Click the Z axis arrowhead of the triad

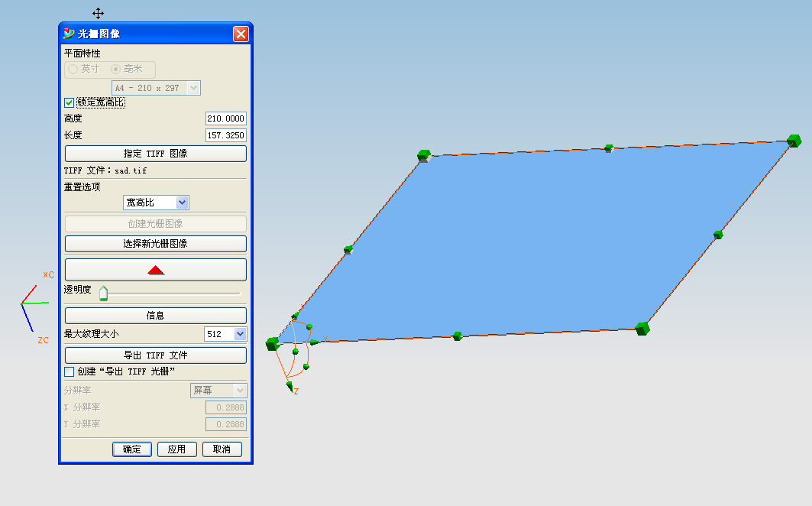290,386
